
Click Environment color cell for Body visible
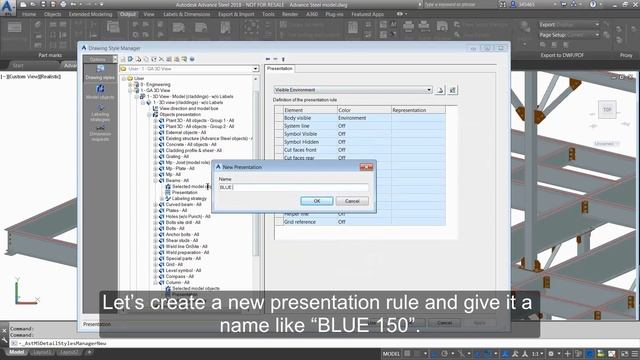364,118
